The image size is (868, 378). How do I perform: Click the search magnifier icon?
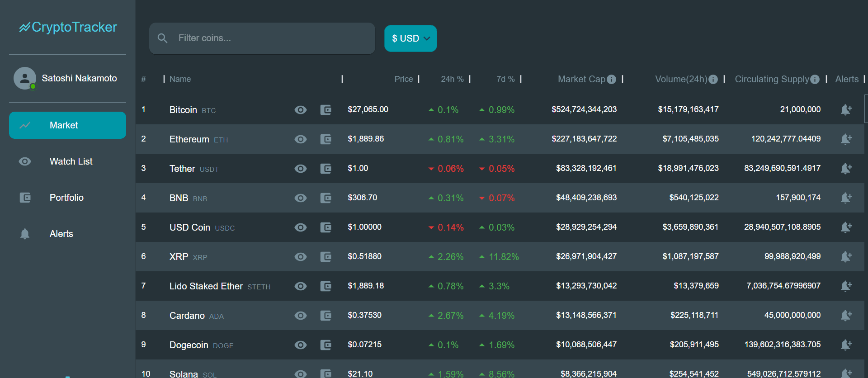(163, 38)
